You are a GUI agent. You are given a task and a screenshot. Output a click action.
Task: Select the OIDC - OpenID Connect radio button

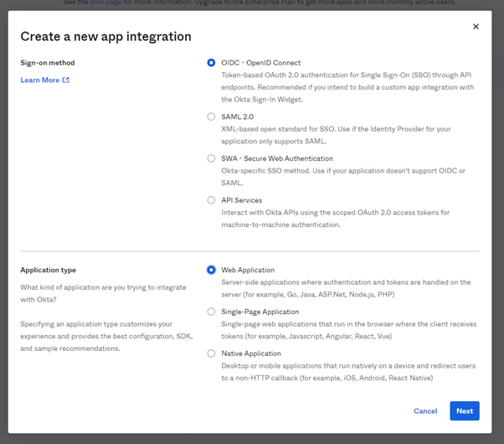click(x=211, y=63)
